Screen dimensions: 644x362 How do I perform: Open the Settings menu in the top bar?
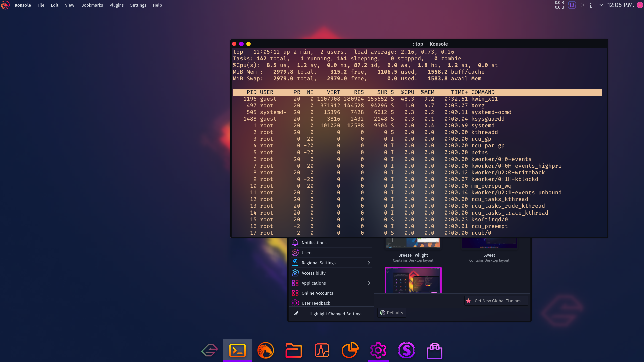point(138,5)
